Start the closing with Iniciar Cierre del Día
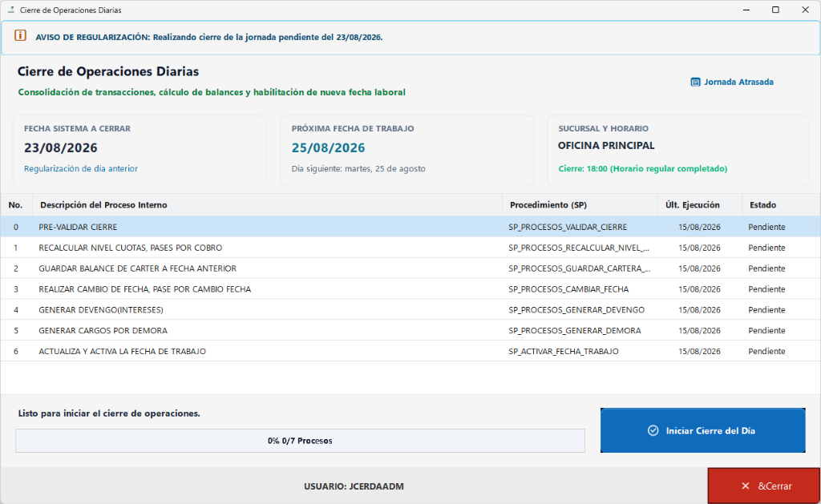Viewport: 821px width, 504px height. tap(702, 430)
